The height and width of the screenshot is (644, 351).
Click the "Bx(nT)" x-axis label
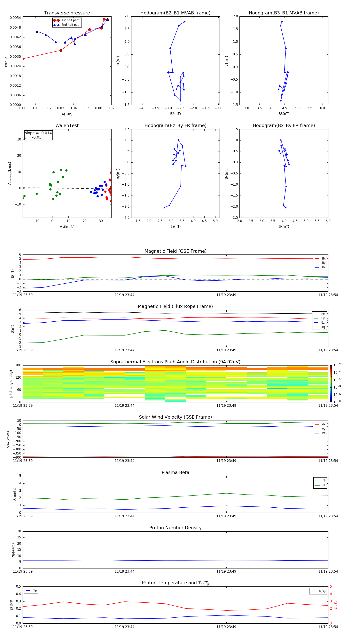(x=284, y=227)
